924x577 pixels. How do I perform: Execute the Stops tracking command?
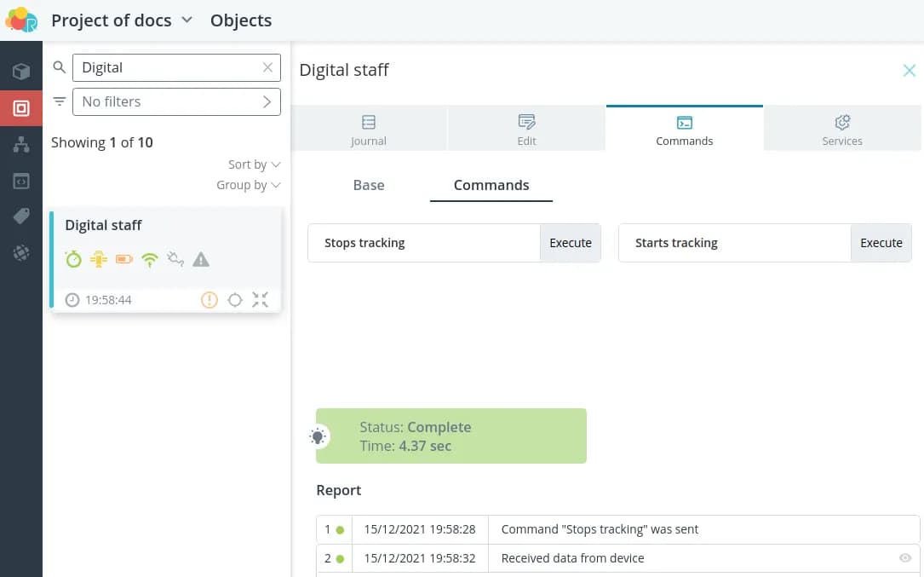click(x=570, y=243)
